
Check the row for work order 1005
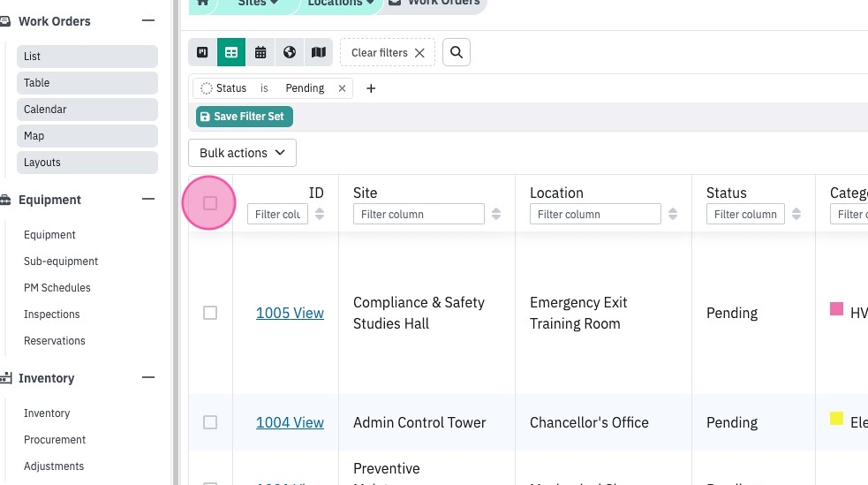point(210,313)
